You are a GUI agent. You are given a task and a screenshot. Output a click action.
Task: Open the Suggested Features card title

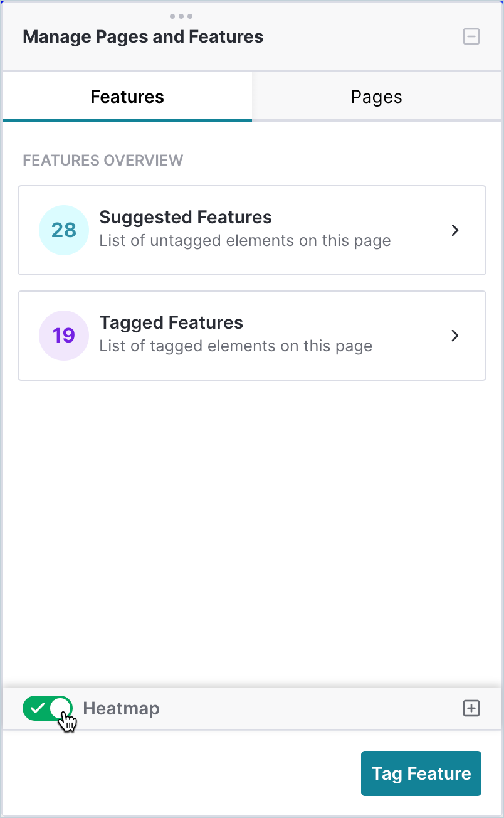(186, 217)
